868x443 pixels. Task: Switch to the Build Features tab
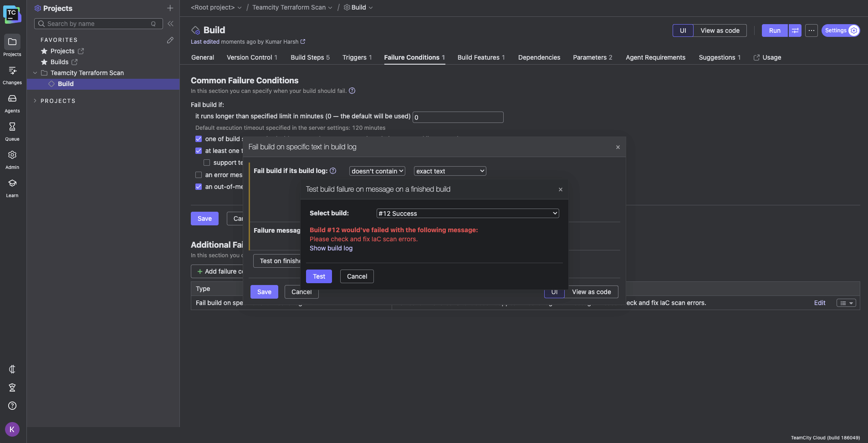tap(481, 57)
